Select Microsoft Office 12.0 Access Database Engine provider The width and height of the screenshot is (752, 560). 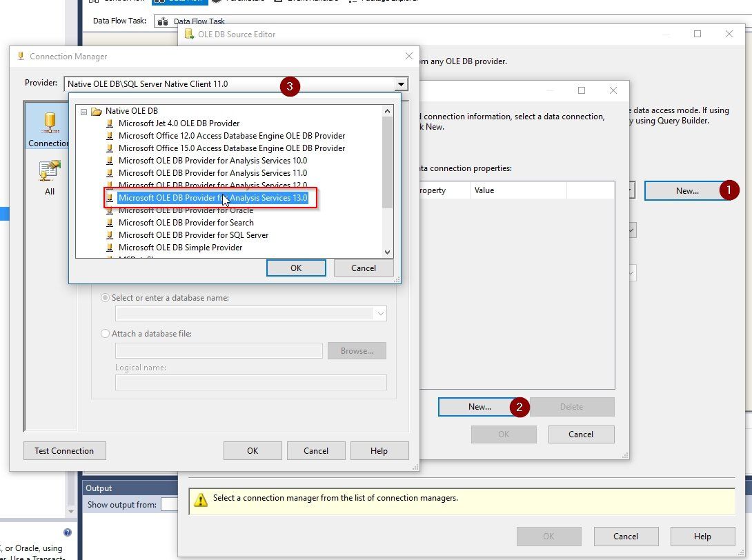tap(232, 136)
